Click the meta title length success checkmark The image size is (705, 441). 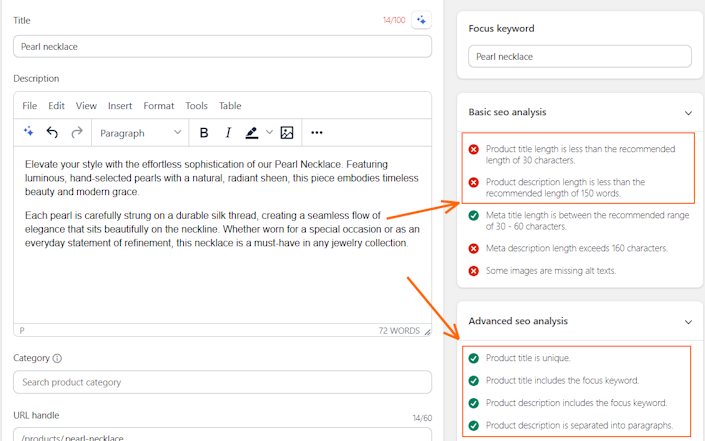473,215
